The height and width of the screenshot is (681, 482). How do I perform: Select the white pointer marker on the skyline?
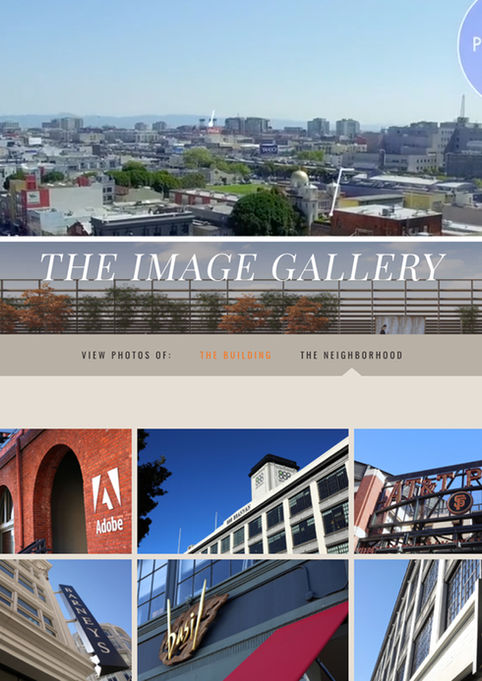[211, 119]
